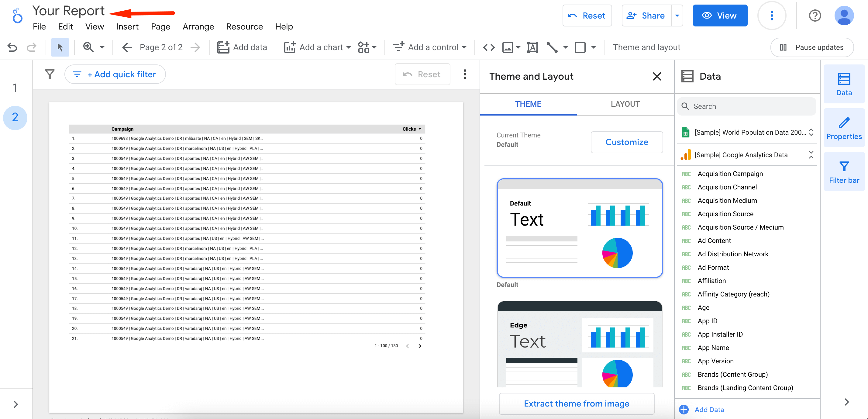Screen dimensions: 868x419
Task: Click the Search field in the Data panel
Action: click(746, 106)
